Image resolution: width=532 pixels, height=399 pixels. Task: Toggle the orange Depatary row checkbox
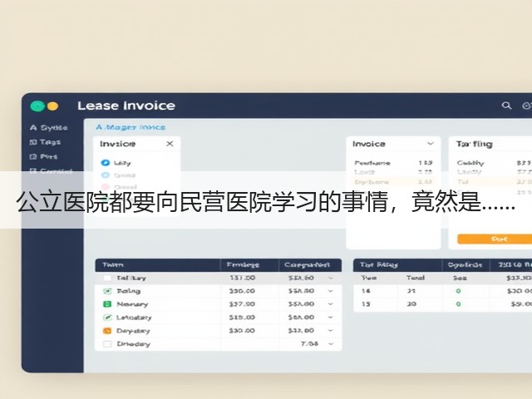point(107,331)
